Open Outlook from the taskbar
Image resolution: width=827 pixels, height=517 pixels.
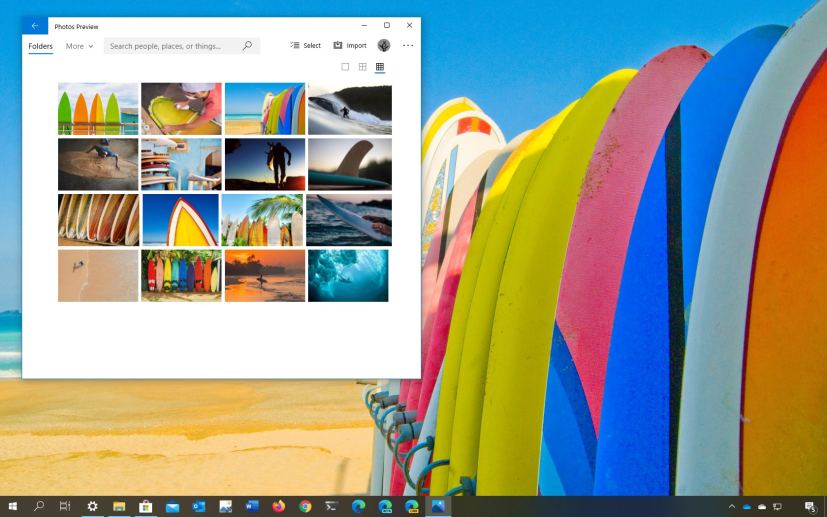pos(199,506)
